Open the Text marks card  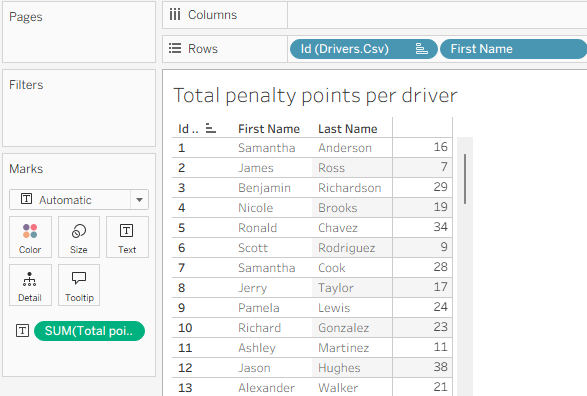click(127, 237)
